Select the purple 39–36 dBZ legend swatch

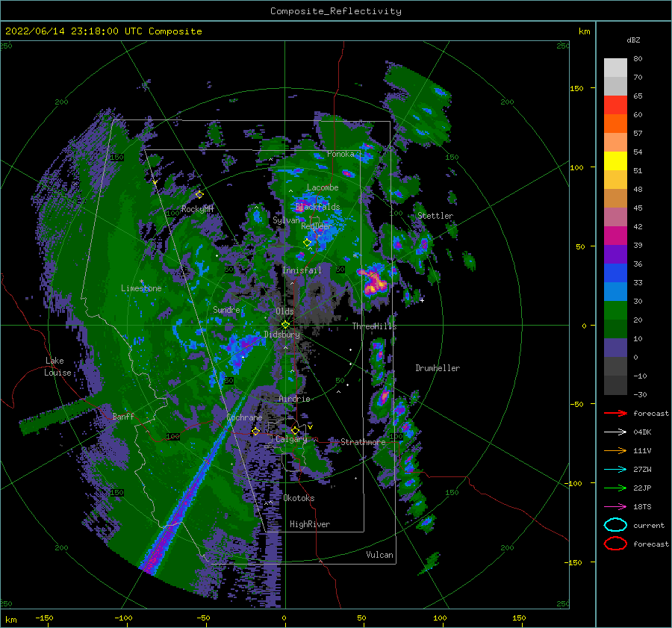615,254
